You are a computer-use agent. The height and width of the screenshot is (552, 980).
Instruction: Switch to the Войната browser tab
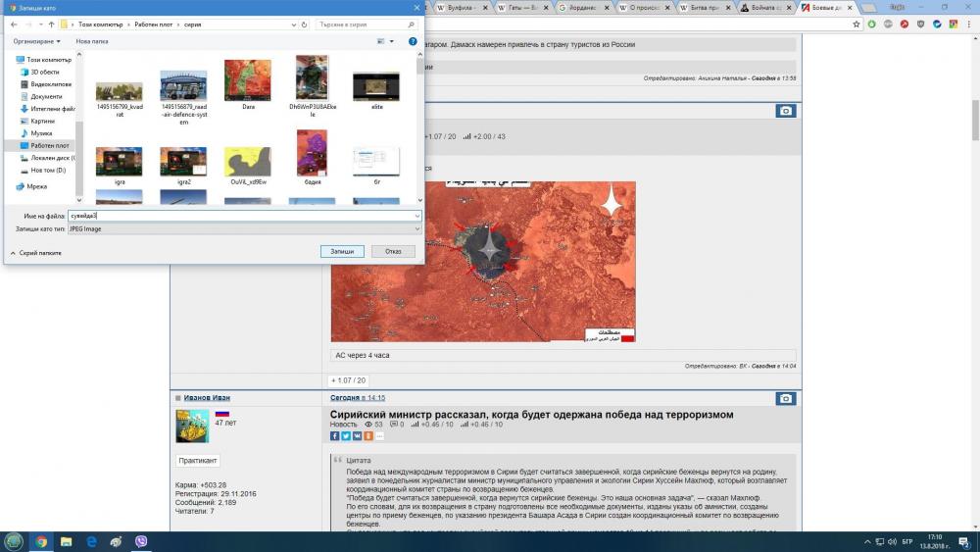pyautogui.click(x=761, y=7)
